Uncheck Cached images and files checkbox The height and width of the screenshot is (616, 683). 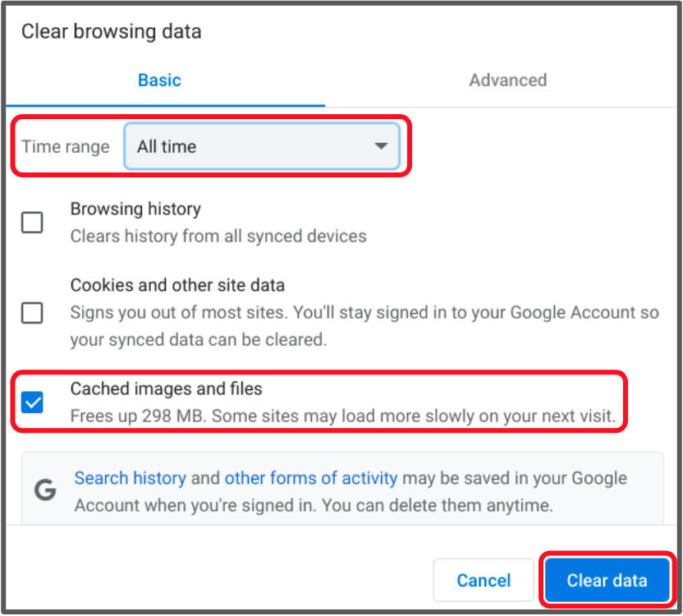click(32, 402)
